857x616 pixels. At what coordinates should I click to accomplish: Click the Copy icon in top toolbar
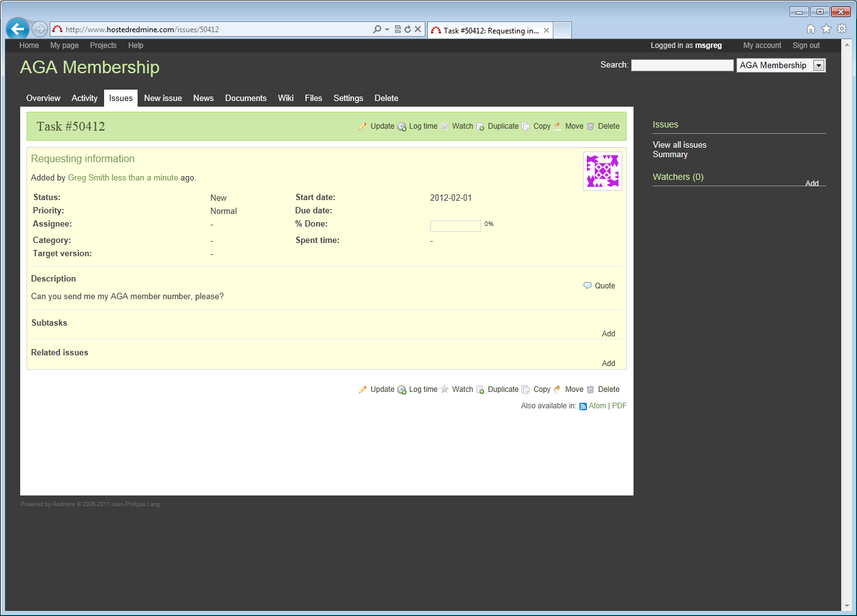pos(526,127)
